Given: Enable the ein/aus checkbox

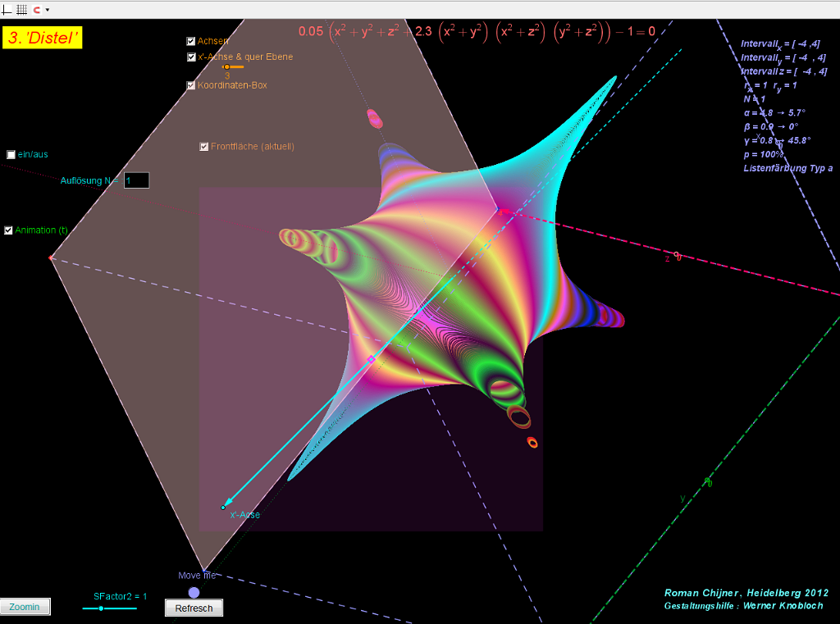Looking at the screenshot, I should [x=11, y=155].
